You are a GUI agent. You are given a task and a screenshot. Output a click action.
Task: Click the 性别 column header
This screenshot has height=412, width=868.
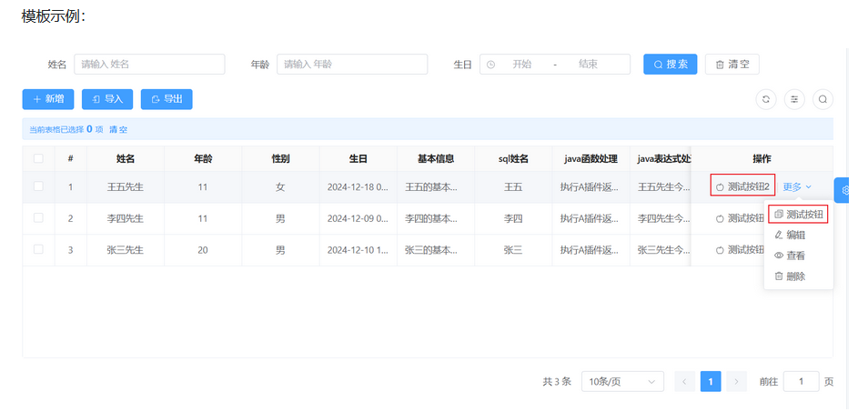click(280, 159)
